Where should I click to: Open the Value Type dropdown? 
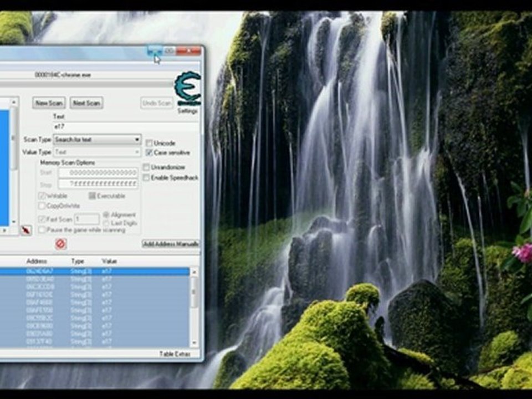tap(97, 152)
